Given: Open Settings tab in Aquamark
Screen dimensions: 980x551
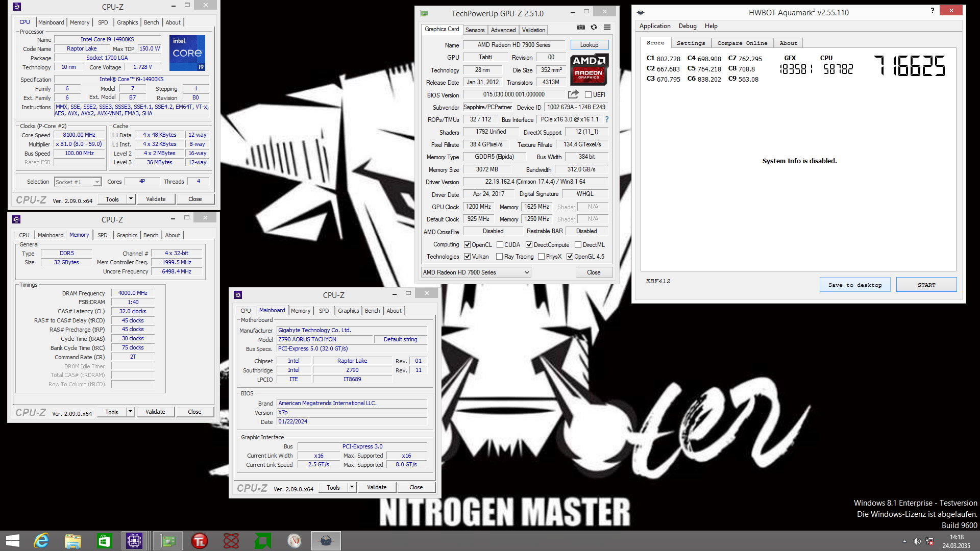Looking at the screenshot, I should (691, 43).
